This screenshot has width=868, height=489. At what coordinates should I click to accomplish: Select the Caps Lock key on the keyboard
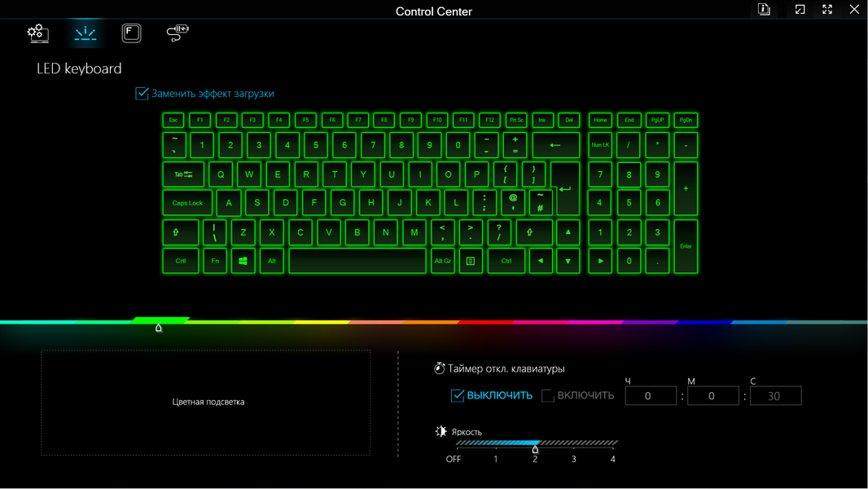187,203
